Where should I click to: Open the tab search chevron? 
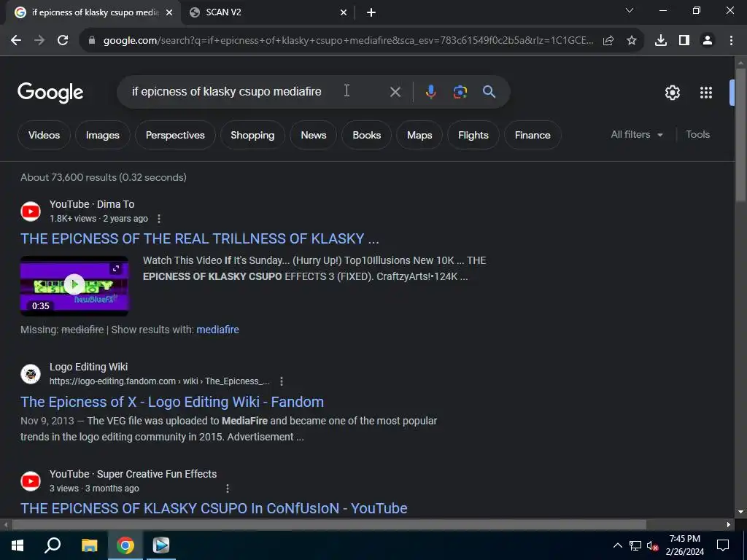click(x=630, y=10)
